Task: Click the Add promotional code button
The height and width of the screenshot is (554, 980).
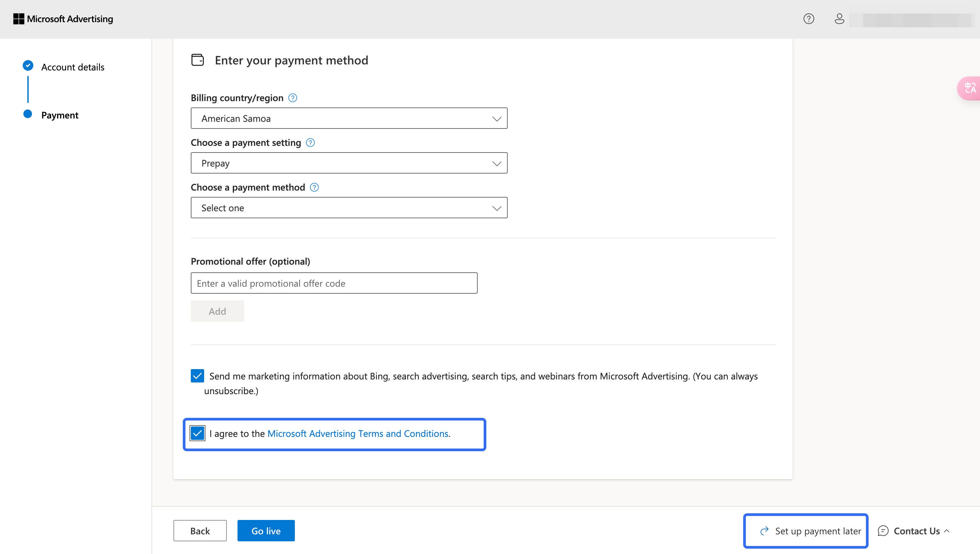Action: tap(217, 311)
